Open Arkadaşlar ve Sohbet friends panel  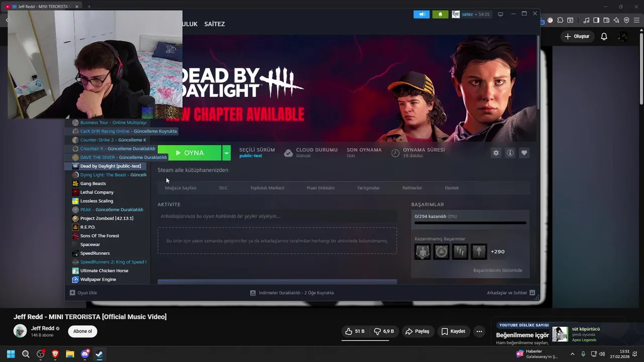pos(511,293)
